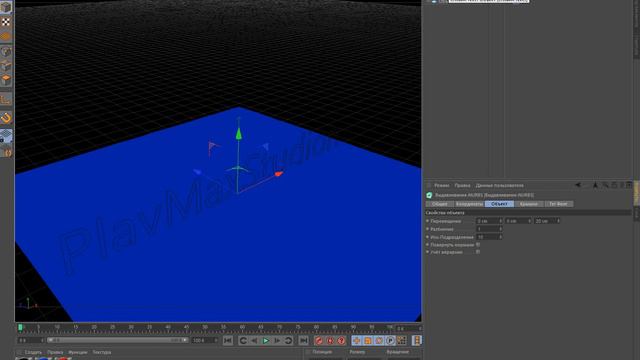
Task: Toggle Position keyframe recording icon
Action: pos(357,340)
